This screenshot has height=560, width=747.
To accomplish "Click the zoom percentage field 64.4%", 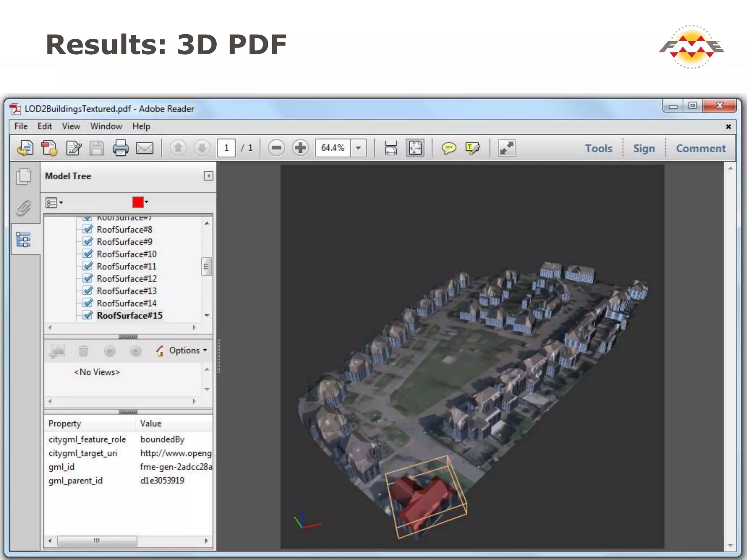I will coord(333,148).
